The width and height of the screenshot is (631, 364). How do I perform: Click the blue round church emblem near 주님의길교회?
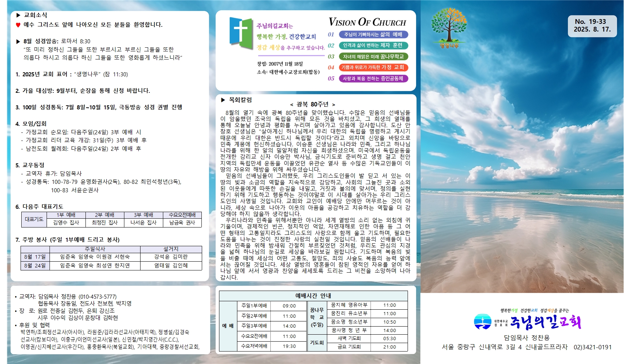482,322
